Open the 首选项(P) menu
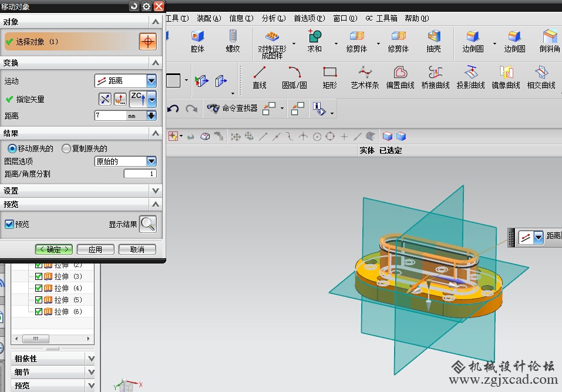 309,18
